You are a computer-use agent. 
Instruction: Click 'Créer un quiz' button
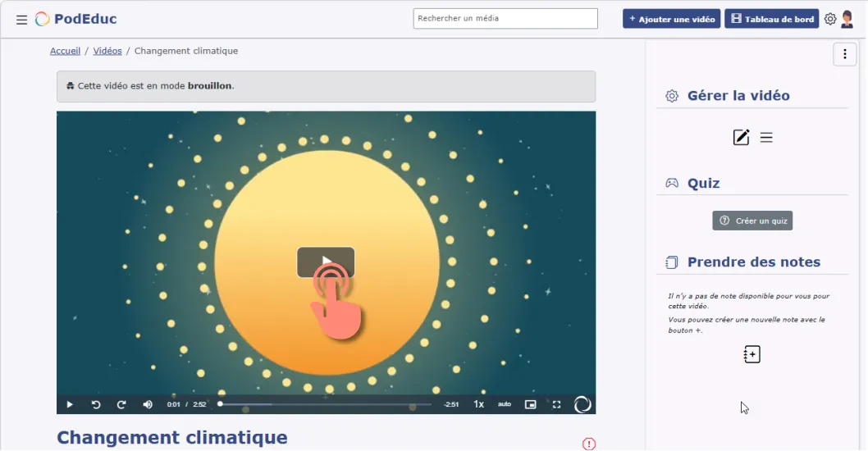coord(752,221)
